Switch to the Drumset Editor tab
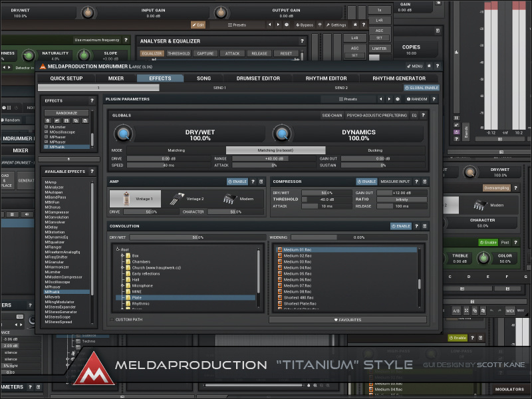 tap(258, 78)
